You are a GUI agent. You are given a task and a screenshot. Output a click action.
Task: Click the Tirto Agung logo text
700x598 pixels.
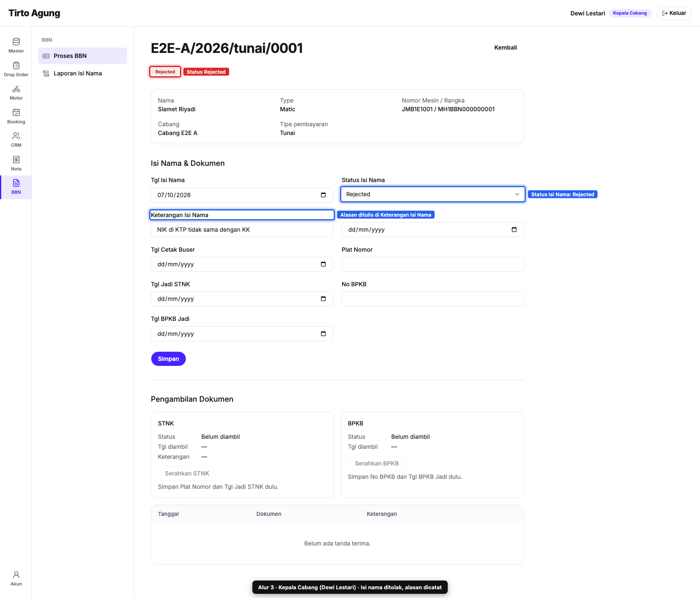tap(34, 13)
